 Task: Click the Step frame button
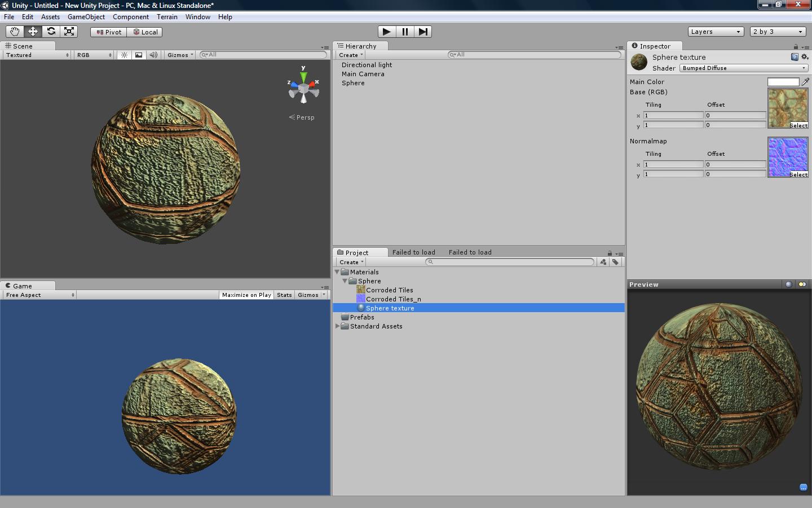coord(423,32)
